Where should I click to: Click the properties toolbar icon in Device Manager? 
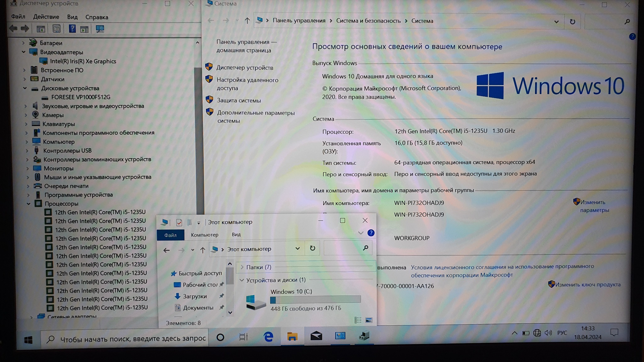(x=56, y=29)
